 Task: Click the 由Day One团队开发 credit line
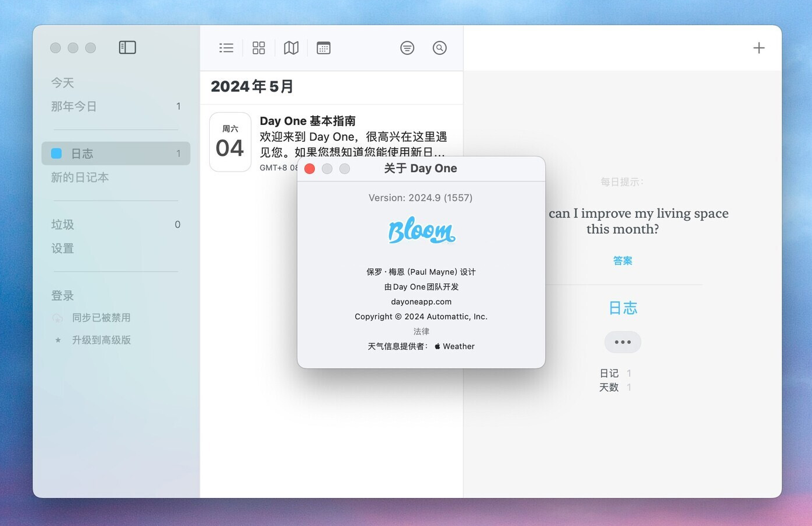(x=421, y=287)
